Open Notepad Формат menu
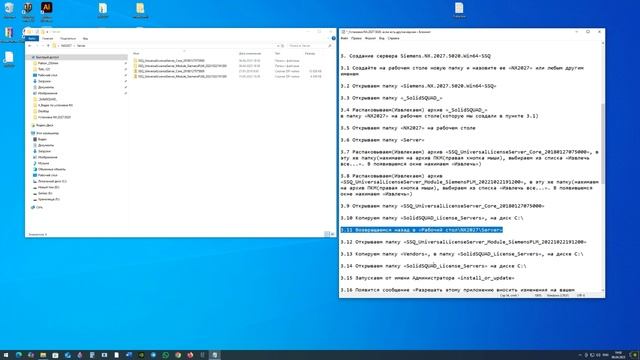 point(370,38)
